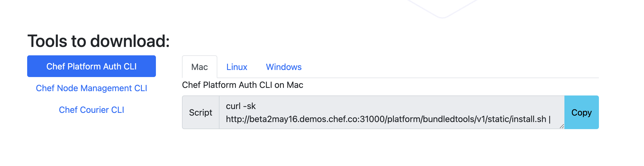Click the Tools to download heading

pyautogui.click(x=99, y=41)
